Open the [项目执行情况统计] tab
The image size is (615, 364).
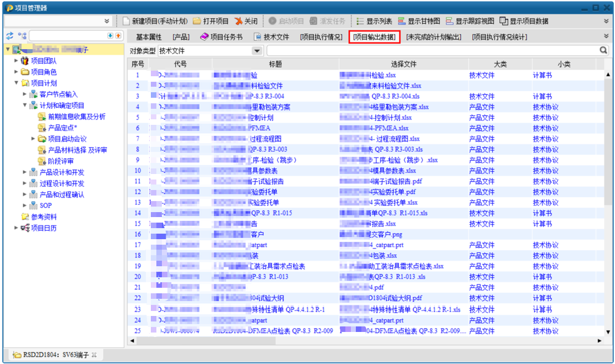499,37
